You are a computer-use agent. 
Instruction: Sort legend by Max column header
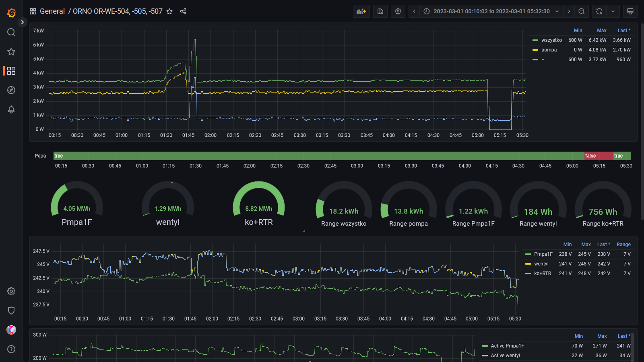(x=601, y=31)
